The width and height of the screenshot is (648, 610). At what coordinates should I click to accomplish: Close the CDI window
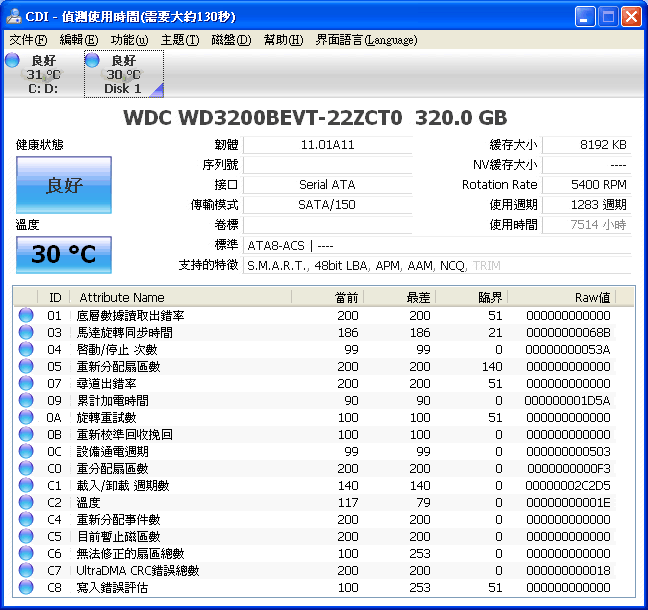point(631,17)
